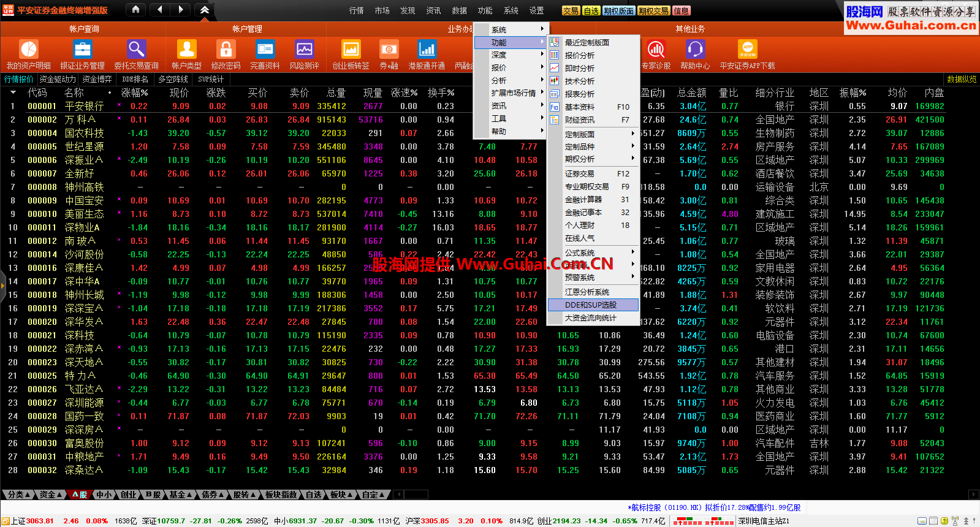Choose 金融计算器 menu entry
The width and height of the screenshot is (980, 527).
593,199
